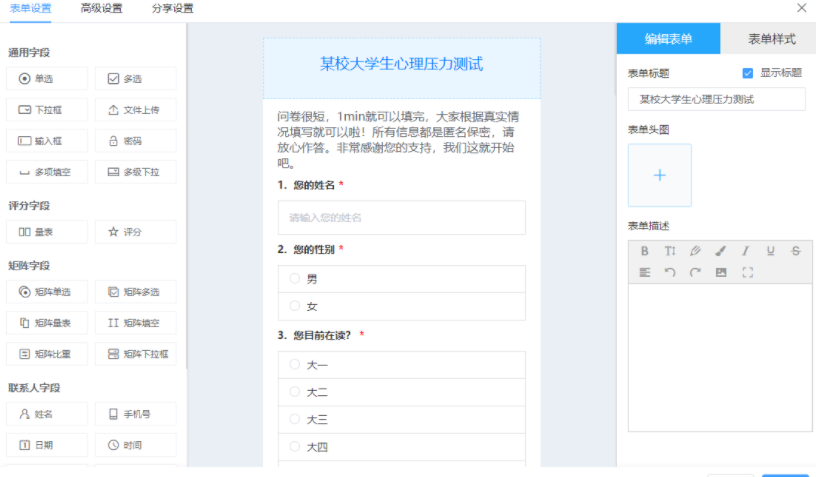Open 分享设置 tab
Viewport: 816px width, 477px height.
point(173,9)
